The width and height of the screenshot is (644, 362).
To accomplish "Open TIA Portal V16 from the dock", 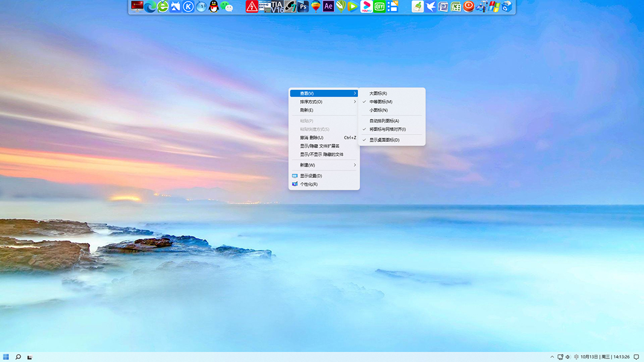I will [x=278, y=7].
